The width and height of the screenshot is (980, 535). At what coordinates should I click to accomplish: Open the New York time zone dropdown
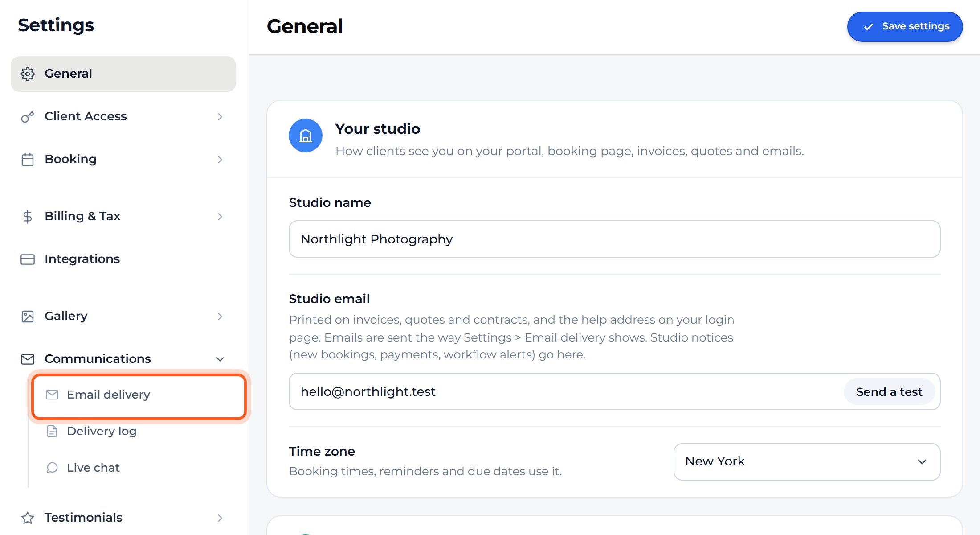807,462
